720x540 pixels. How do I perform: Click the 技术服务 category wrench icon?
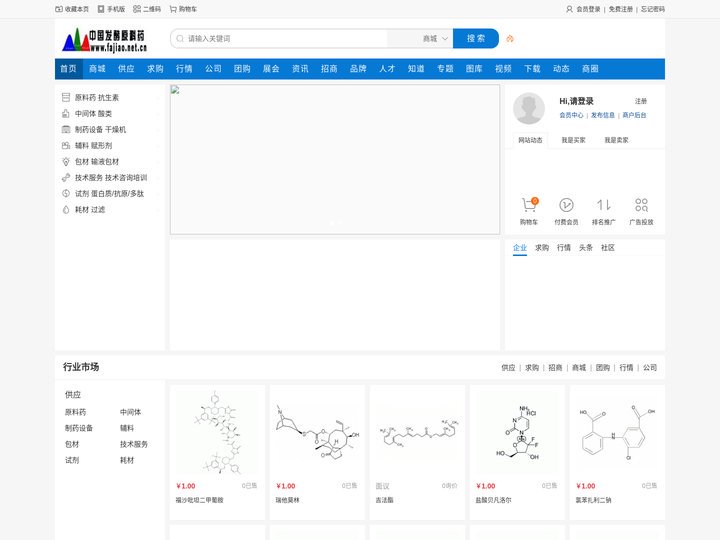point(66,178)
